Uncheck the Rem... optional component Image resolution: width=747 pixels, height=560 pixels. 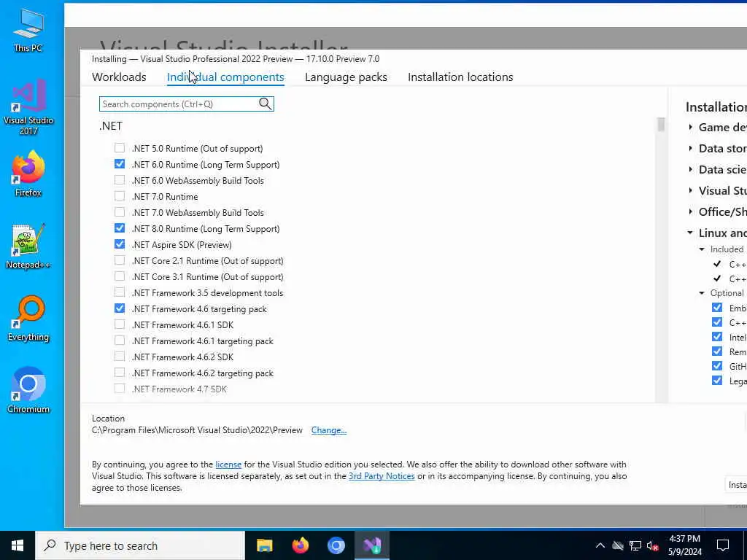(x=717, y=351)
